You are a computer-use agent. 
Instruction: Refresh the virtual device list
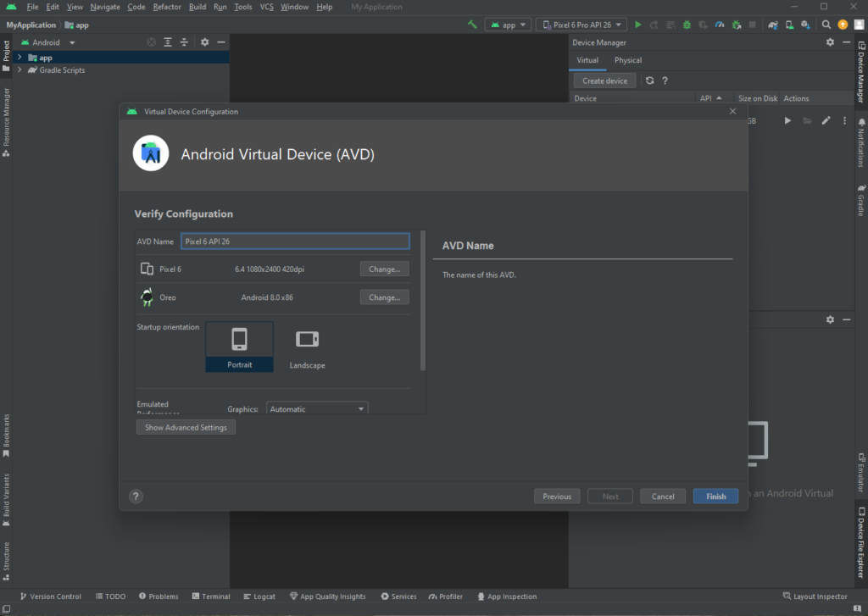pos(650,80)
